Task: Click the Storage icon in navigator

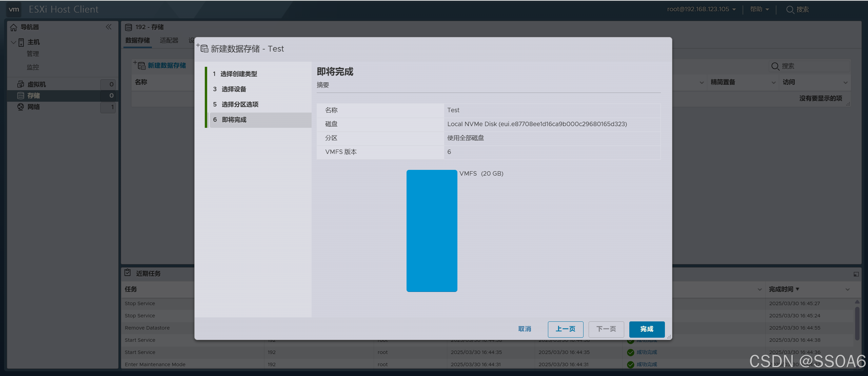Action: 21,96
